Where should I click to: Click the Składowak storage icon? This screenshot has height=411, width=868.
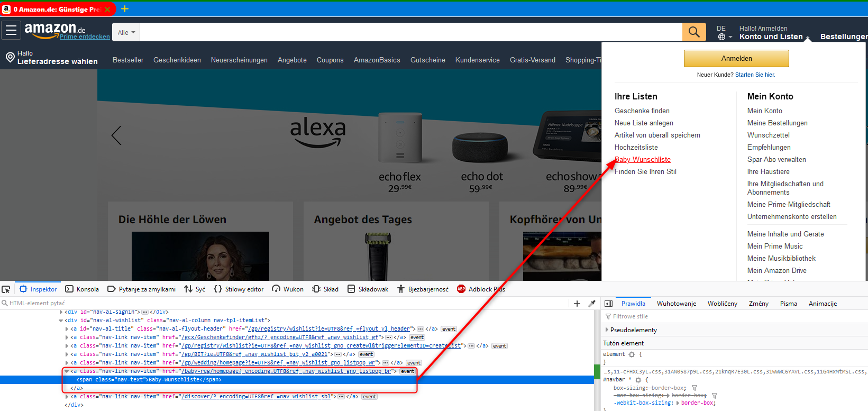click(351, 289)
